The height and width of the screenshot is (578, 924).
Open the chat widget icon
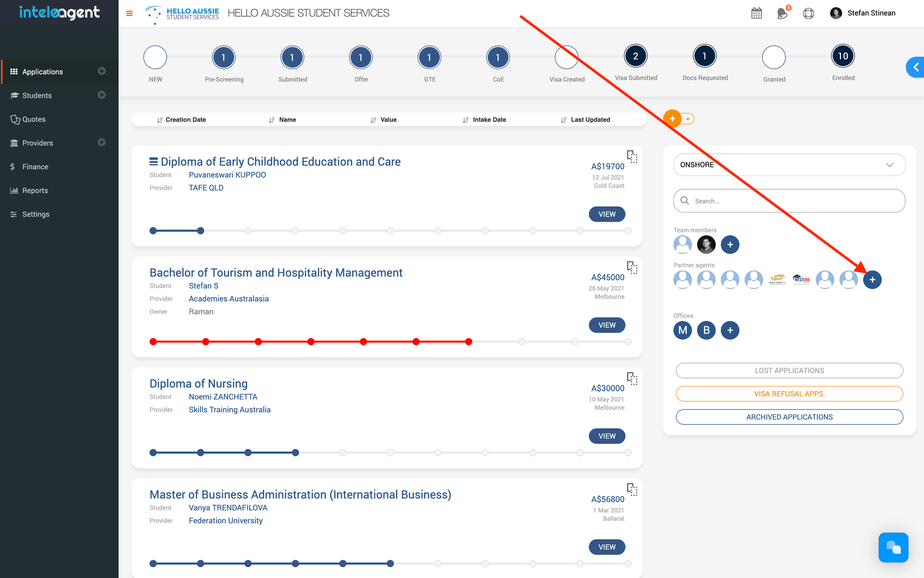(x=893, y=547)
